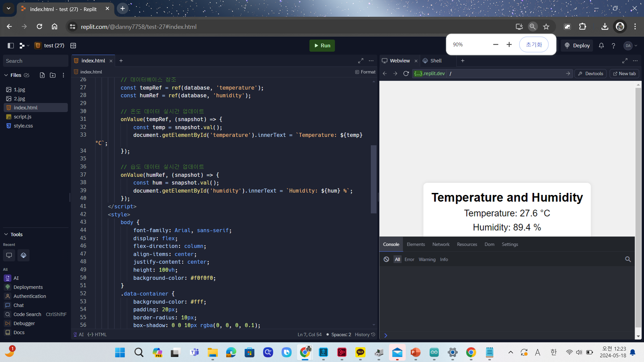
Task: Open the History in status bar
Action: coord(365,334)
